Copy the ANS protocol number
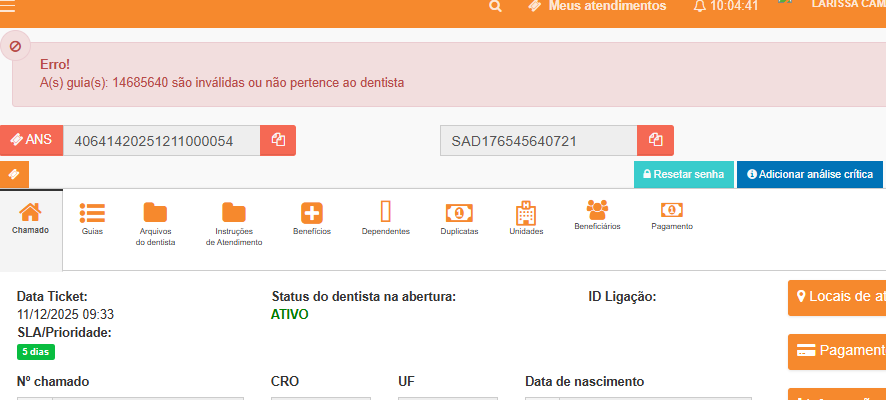This screenshot has height=400, width=886. [278, 140]
